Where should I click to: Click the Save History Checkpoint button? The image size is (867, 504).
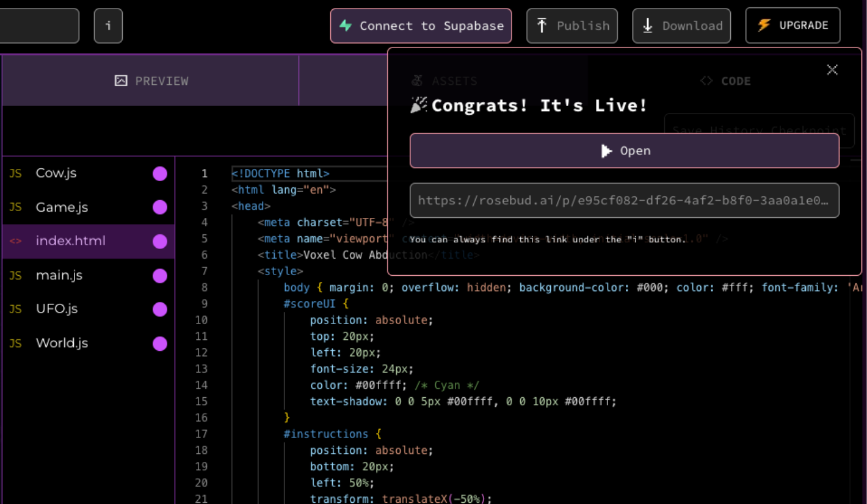pyautogui.click(x=759, y=131)
